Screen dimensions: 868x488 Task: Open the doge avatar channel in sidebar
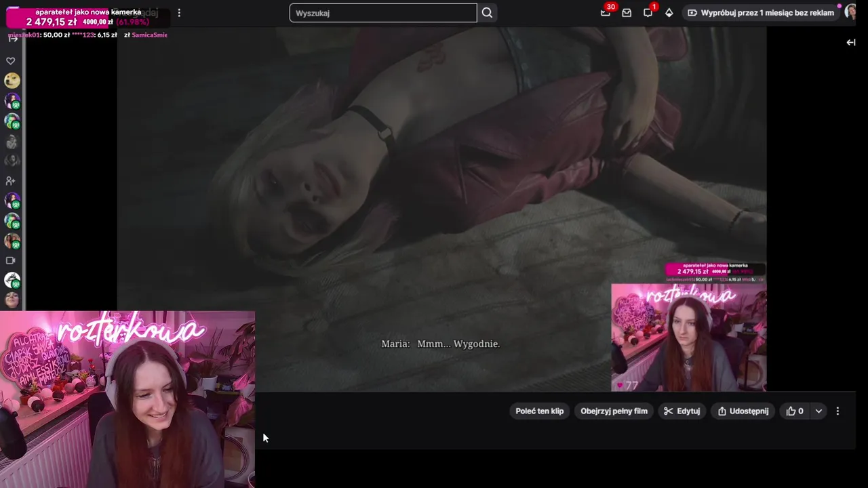coord(12,81)
